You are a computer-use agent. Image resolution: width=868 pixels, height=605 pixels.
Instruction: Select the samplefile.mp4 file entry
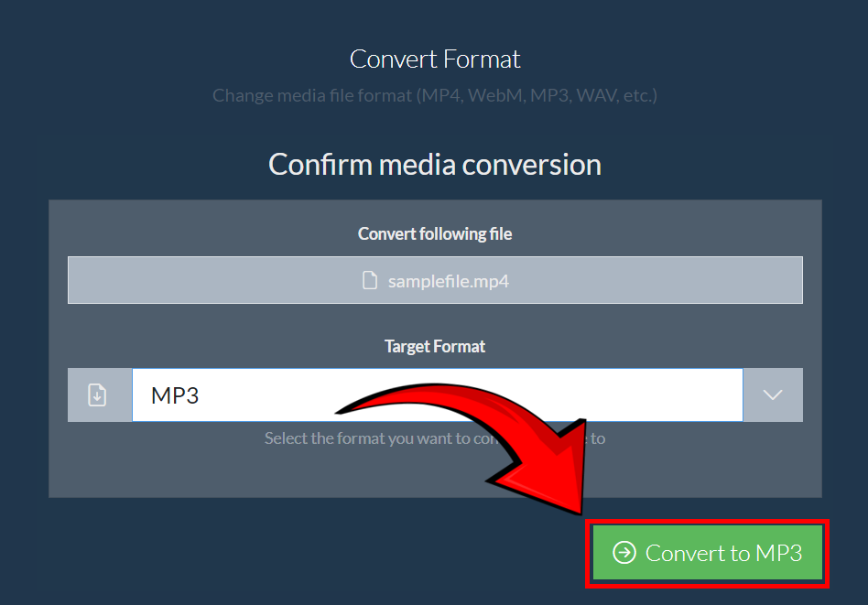(x=435, y=280)
